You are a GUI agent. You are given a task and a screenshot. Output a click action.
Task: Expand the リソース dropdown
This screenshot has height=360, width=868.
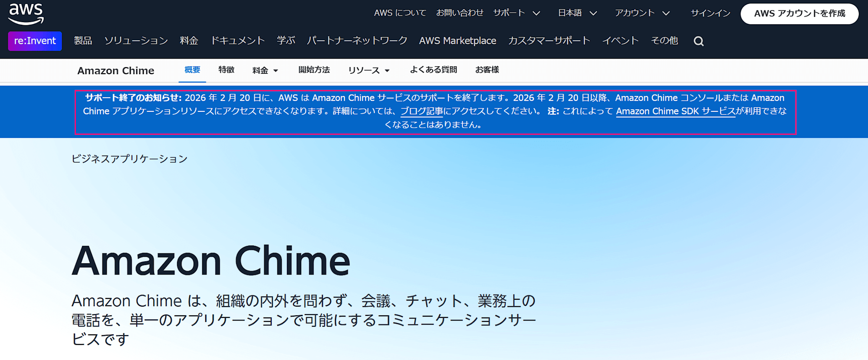(369, 70)
